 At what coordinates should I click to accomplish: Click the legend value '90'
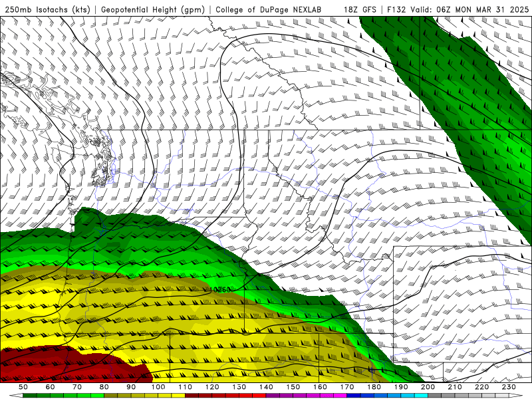click(131, 387)
